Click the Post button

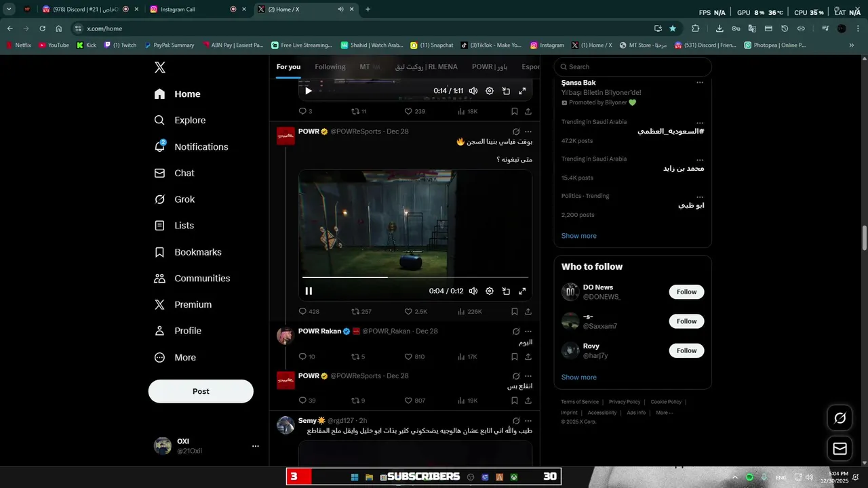tap(201, 391)
